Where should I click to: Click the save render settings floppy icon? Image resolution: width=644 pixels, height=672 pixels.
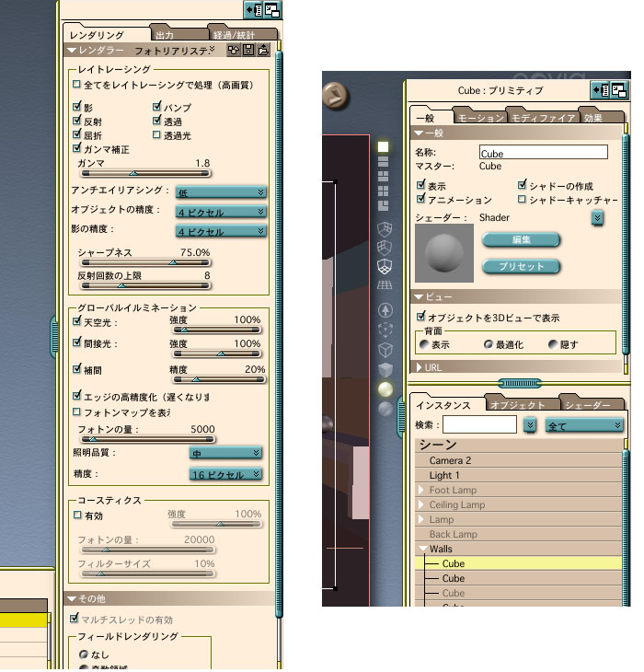(249, 50)
